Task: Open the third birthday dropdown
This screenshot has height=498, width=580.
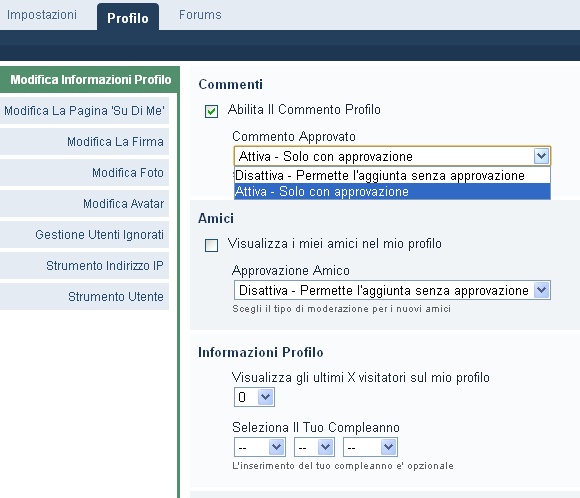Action: click(370, 447)
